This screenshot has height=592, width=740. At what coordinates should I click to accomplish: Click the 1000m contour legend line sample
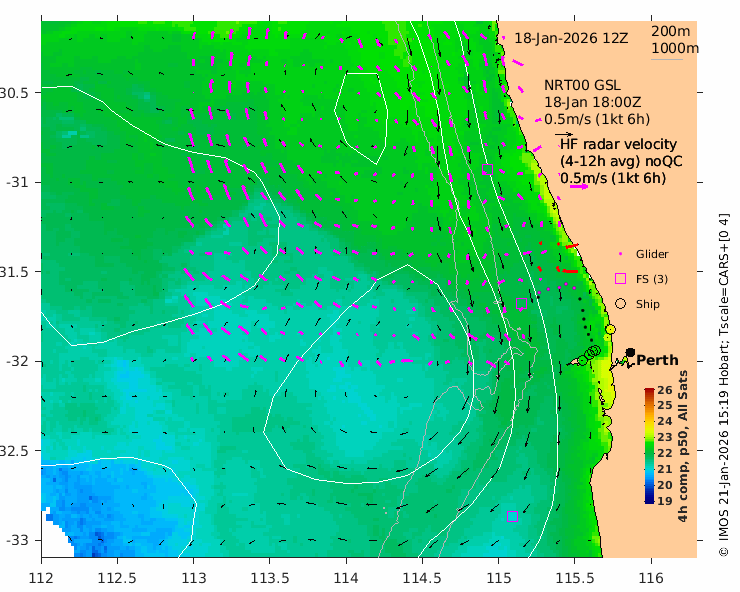tap(667, 59)
